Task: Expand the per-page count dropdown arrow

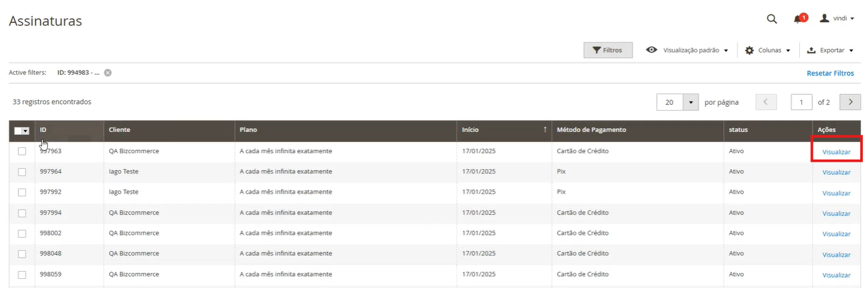Action: click(690, 102)
